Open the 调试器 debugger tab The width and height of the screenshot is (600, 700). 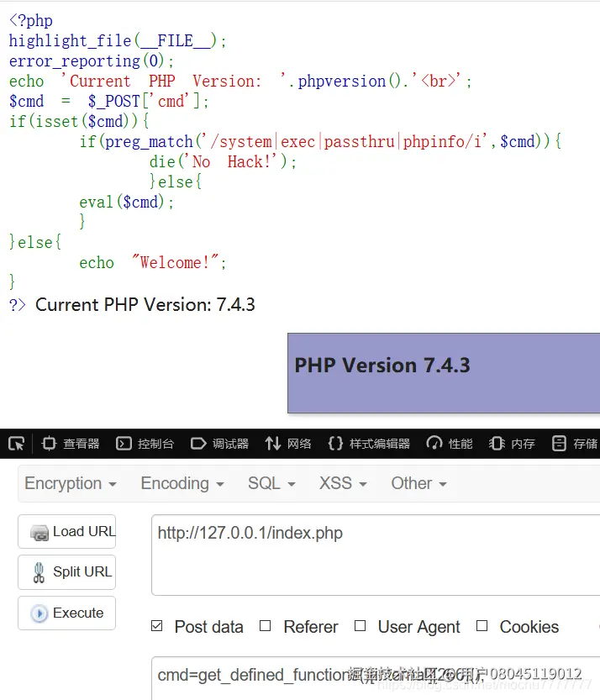point(219,444)
